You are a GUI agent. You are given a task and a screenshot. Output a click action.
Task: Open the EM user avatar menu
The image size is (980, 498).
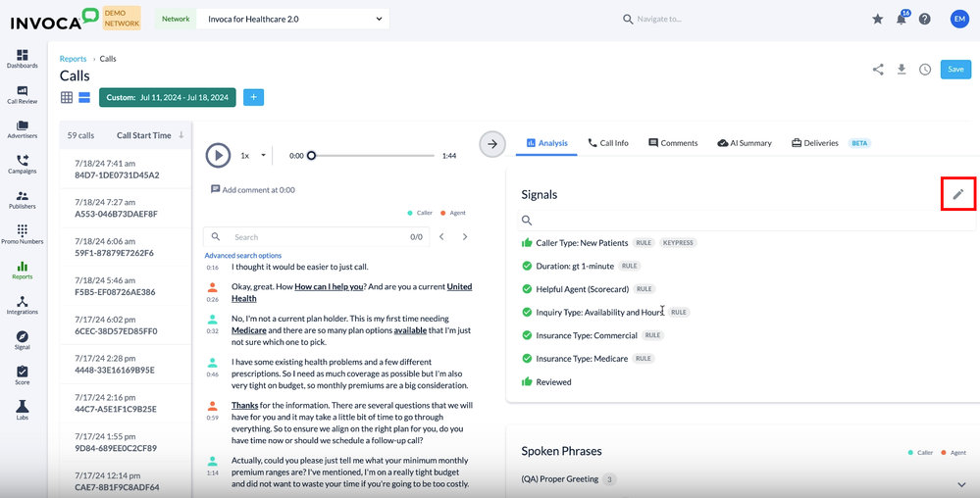point(959,19)
